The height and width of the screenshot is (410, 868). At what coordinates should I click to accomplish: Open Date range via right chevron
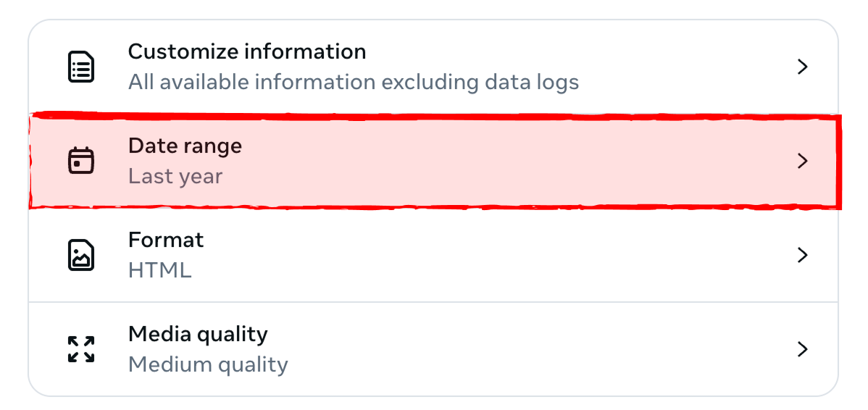click(802, 161)
